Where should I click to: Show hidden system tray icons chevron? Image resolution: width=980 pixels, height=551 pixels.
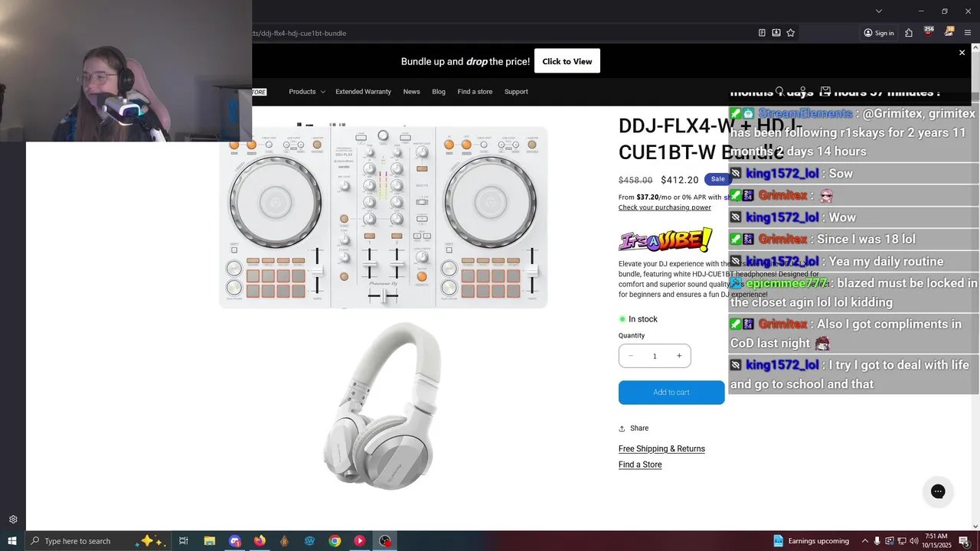(x=864, y=541)
